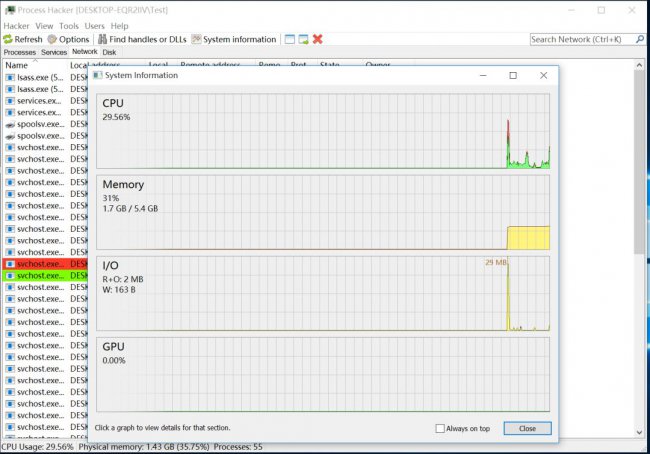Click the Refresh toolbar button
The image size is (650, 454).
(x=23, y=39)
